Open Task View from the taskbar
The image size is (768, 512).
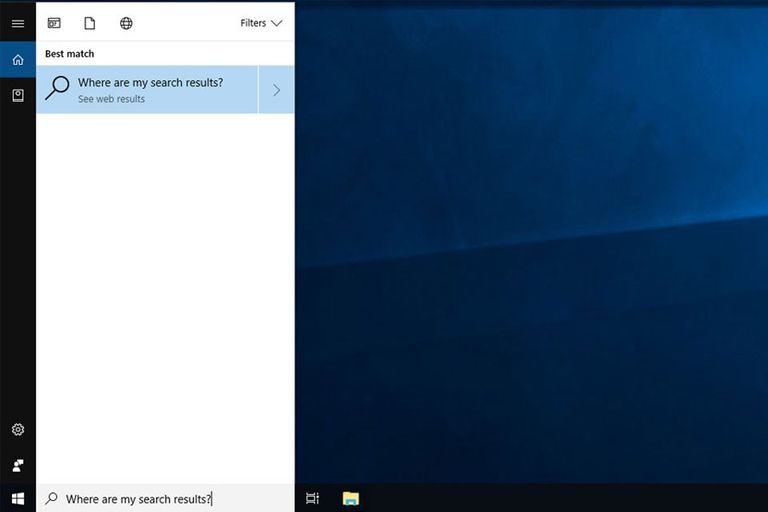[312, 498]
